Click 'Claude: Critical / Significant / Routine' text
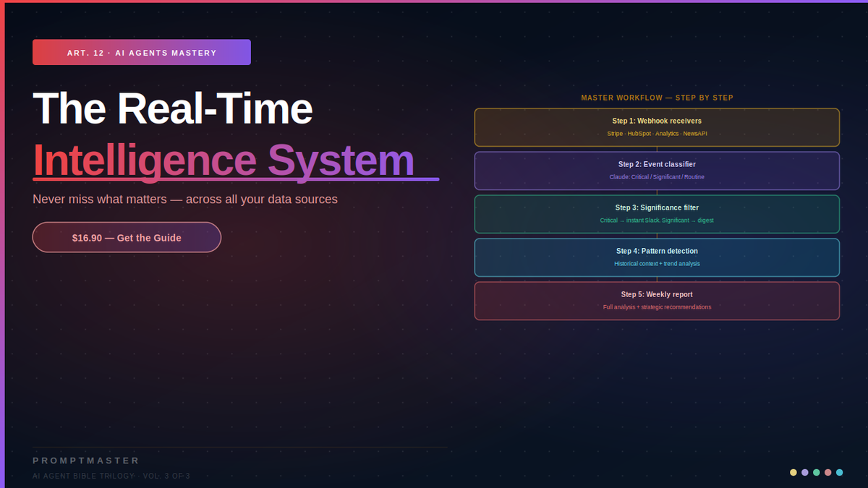868x488 pixels. point(657,177)
